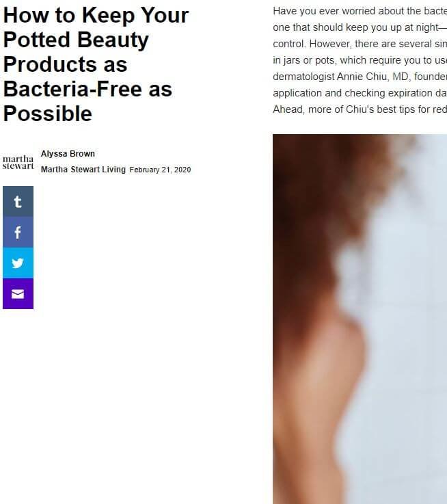Click the article's main photo
Screen dimensions: 447x504
coord(360,319)
